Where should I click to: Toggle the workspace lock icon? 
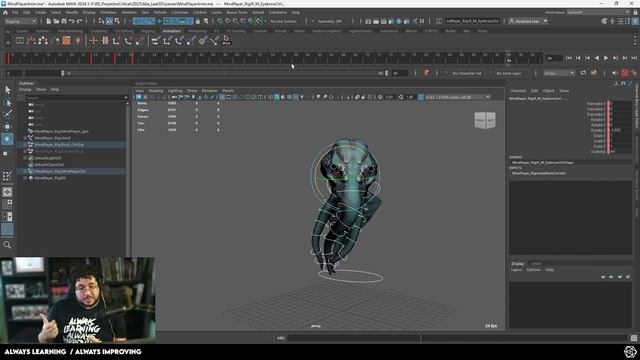coord(635,13)
